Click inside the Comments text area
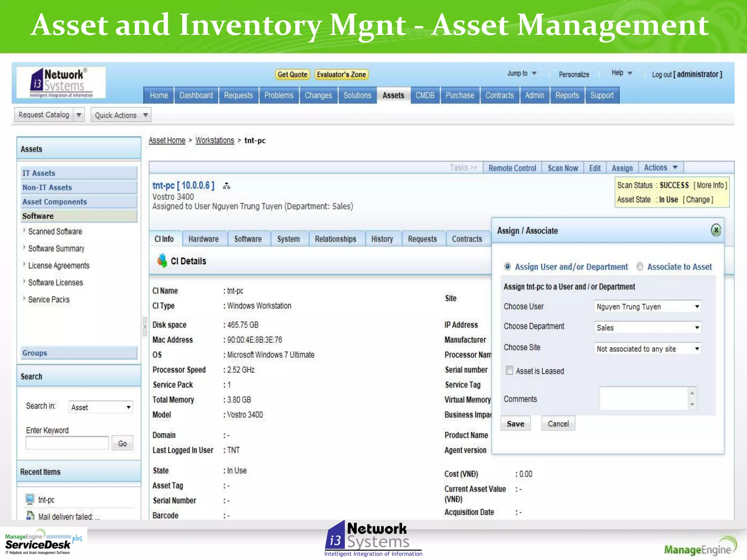The image size is (747, 560). [x=644, y=398]
